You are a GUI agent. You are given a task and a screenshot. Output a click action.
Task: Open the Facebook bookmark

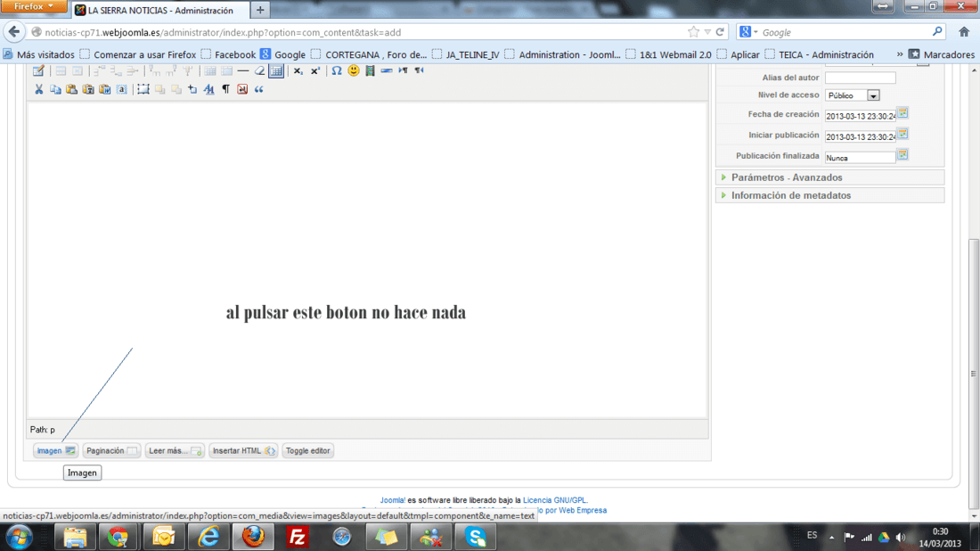[x=228, y=54]
